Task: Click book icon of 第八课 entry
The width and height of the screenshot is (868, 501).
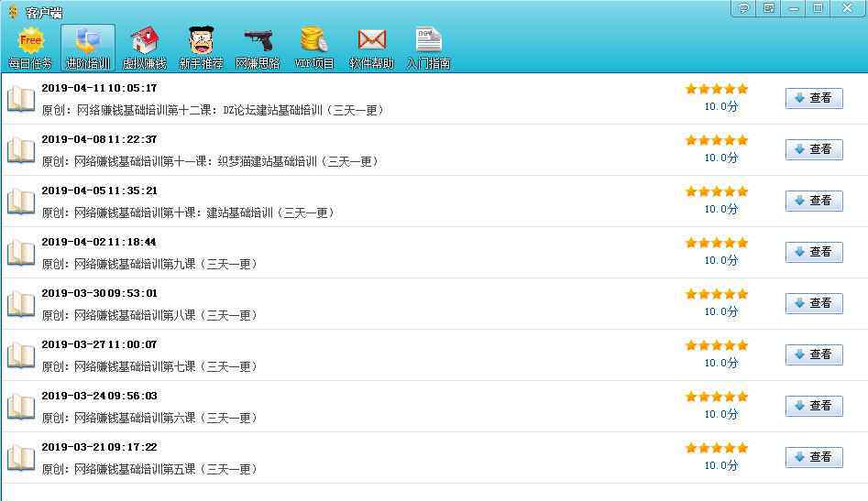Action: click(x=21, y=304)
